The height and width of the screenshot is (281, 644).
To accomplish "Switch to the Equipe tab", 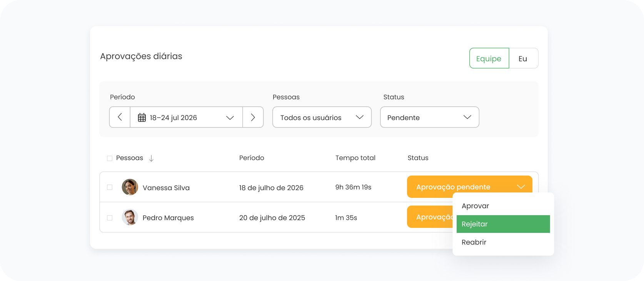I will click(489, 59).
